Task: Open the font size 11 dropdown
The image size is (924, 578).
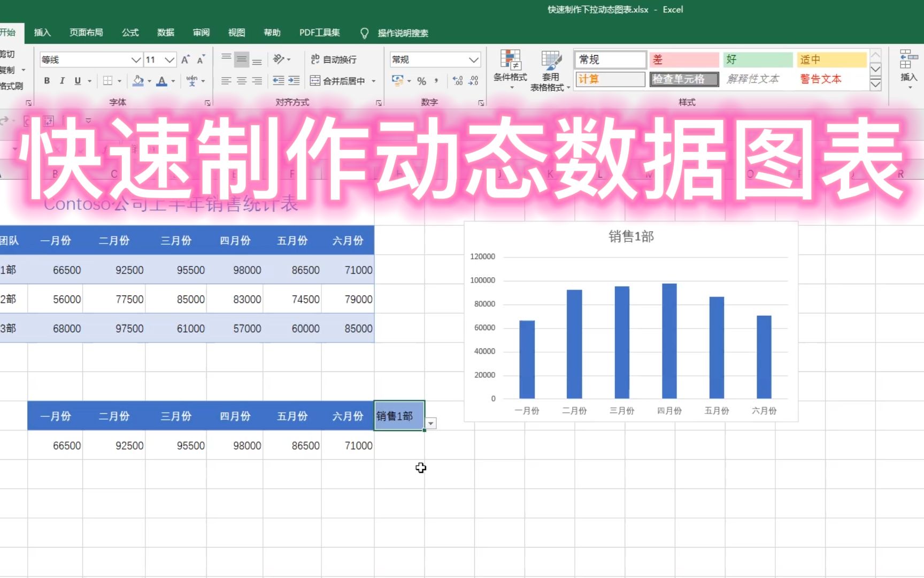Action: tap(170, 59)
